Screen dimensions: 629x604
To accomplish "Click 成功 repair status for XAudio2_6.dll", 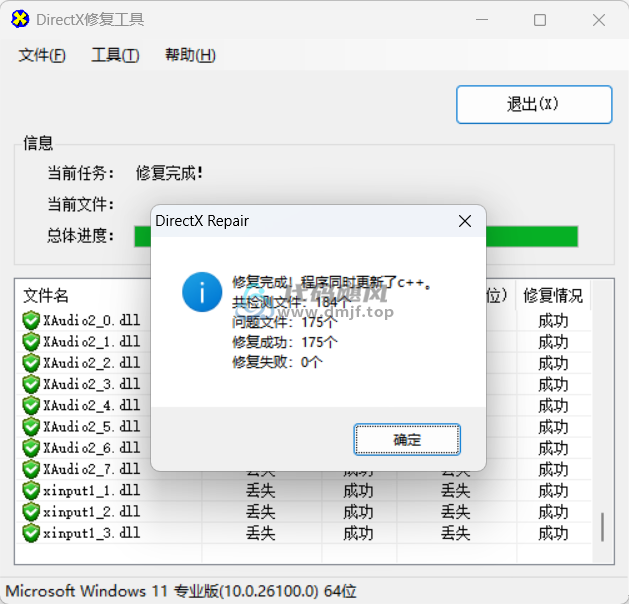I will (553, 448).
